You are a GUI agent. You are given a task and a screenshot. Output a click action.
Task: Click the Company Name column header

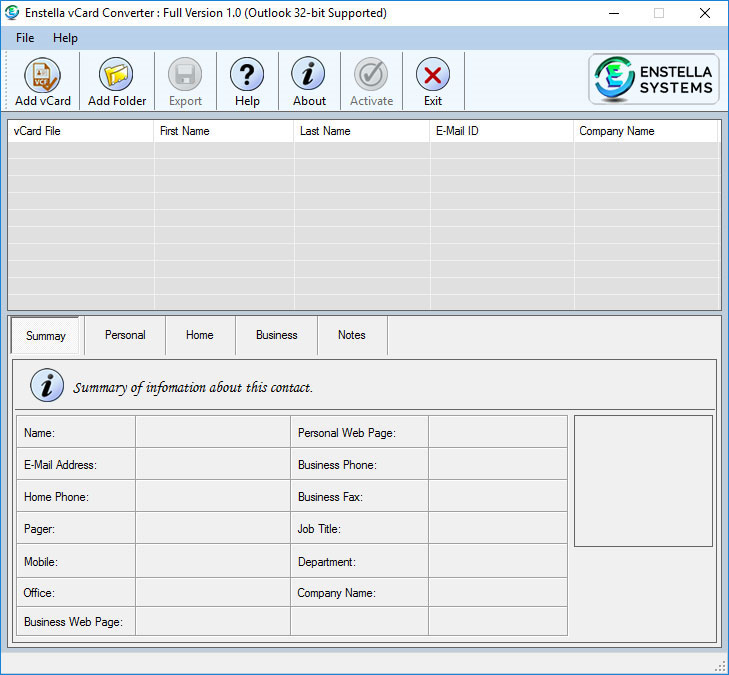click(x=646, y=131)
